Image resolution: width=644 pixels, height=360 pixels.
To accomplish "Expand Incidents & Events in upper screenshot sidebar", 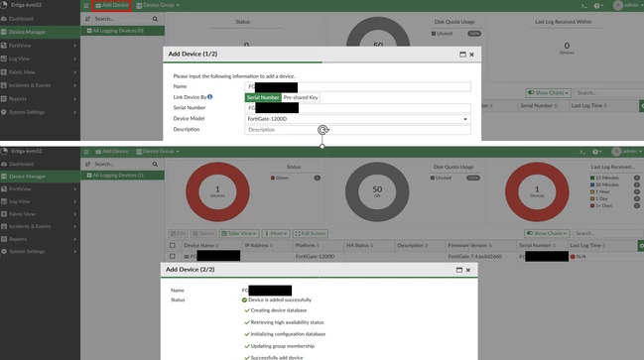I will 40,85.
